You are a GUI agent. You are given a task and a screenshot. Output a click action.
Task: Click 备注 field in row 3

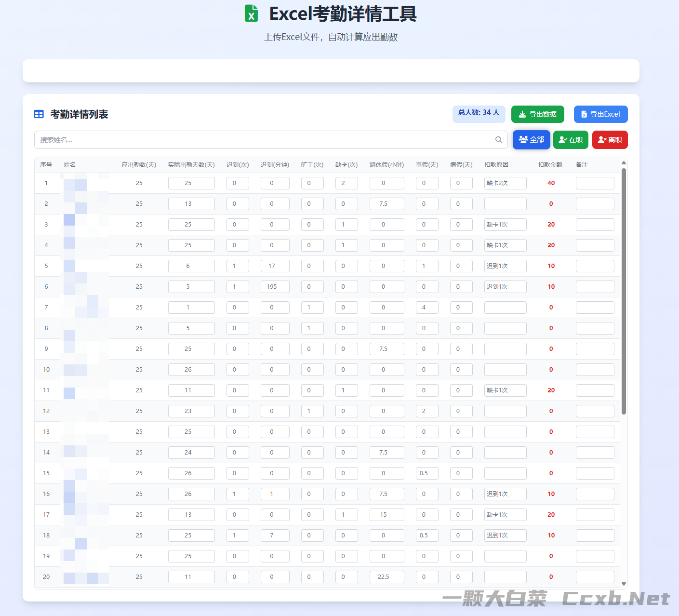(x=595, y=225)
